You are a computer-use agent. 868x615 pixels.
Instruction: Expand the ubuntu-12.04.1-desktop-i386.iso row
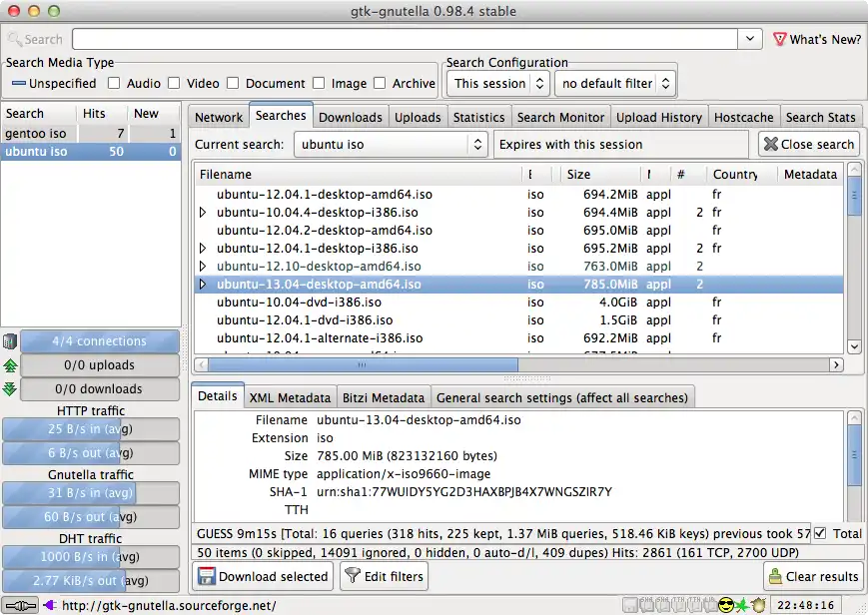tap(203, 249)
